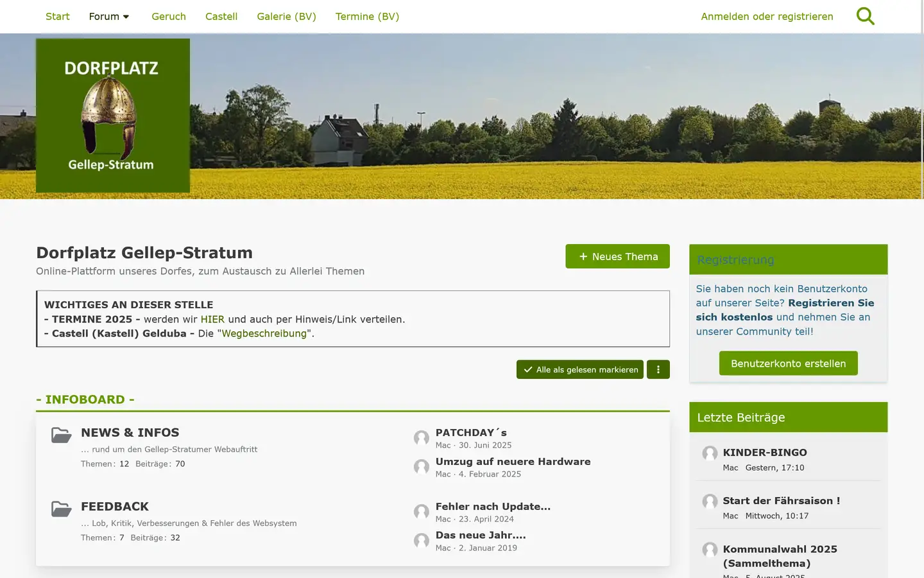Click the checkmark on Alle als gelesen markieren
Screen dimensions: 924x578
pos(528,369)
